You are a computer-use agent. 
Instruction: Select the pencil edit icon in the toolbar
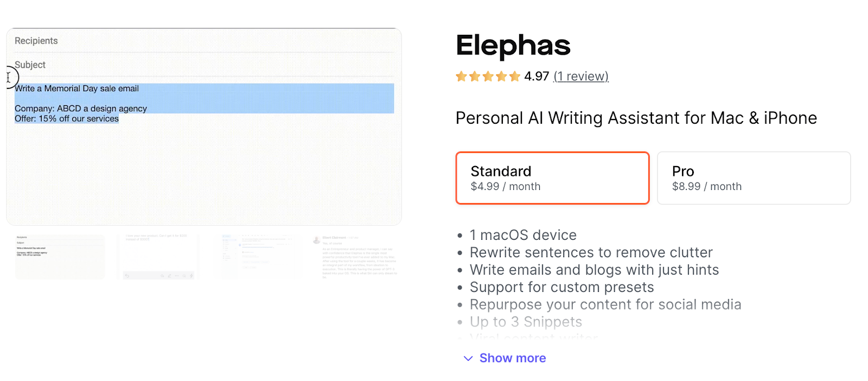[x=169, y=276]
